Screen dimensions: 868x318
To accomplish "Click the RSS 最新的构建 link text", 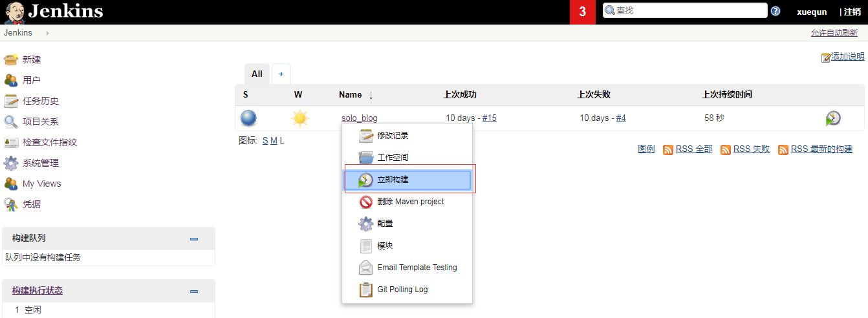I will 821,149.
